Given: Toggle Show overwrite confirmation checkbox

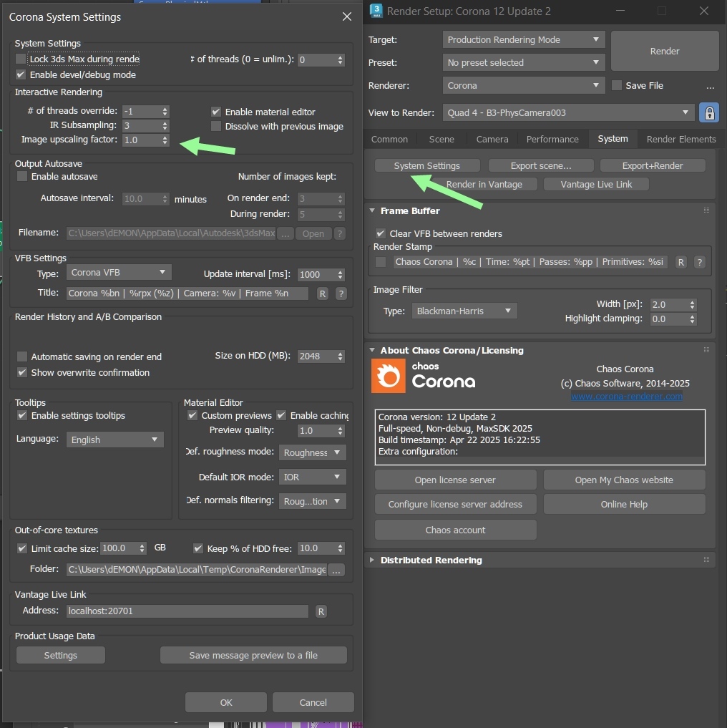Looking at the screenshot, I should click(x=21, y=372).
